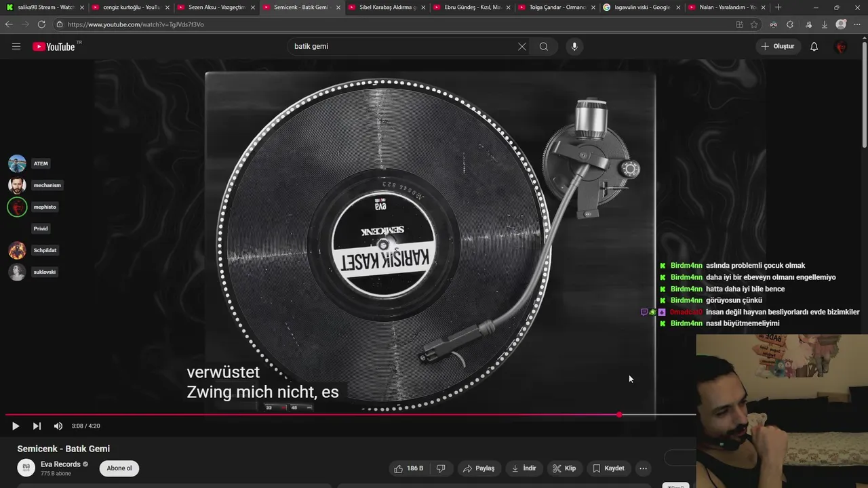Open the browser apps grid icon in the address bar

(739, 24)
